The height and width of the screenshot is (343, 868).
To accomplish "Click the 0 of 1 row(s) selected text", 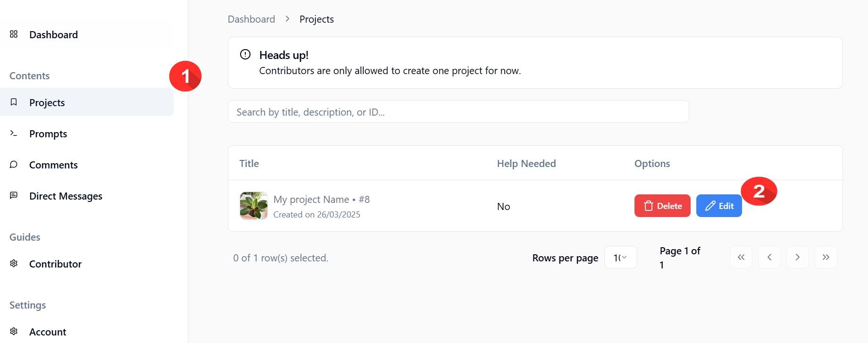I will click(x=281, y=258).
